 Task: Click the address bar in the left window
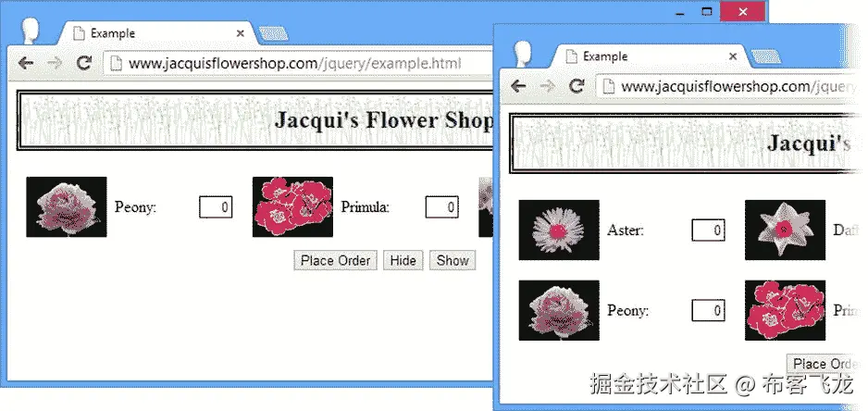coord(298,63)
